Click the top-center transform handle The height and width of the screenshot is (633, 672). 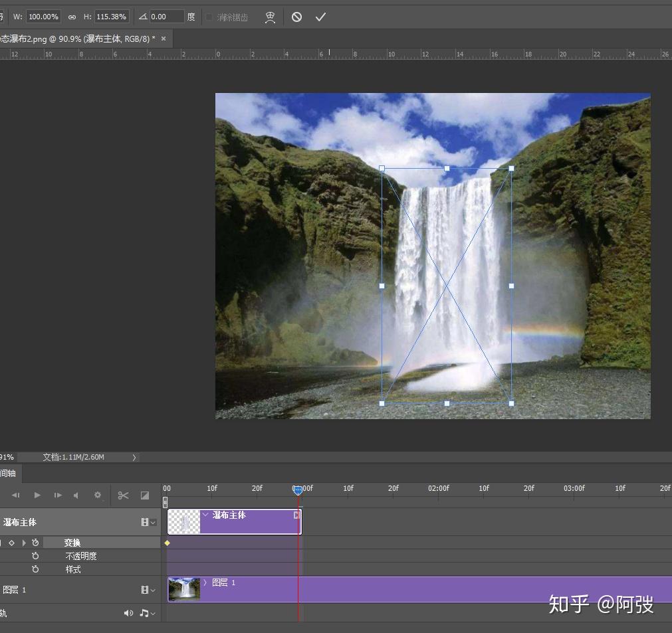pyautogui.click(x=447, y=169)
